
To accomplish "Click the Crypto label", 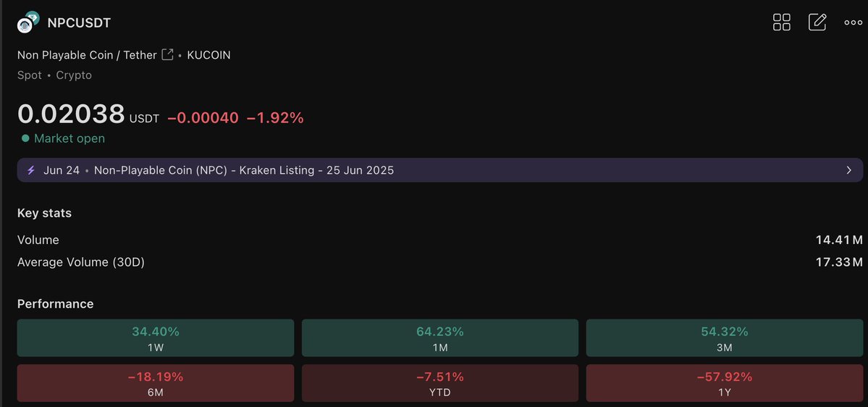I will pyautogui.click(x=74, y=75).
